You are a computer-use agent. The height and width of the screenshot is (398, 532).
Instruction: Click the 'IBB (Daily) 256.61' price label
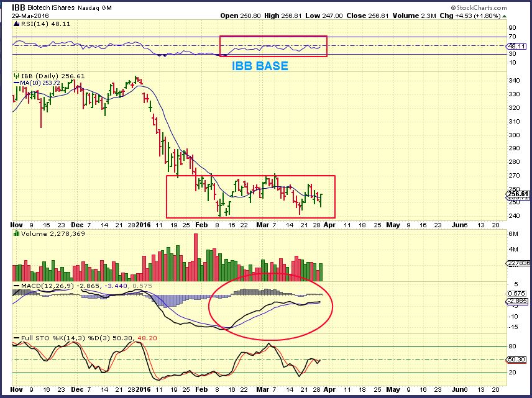point(53,76)
